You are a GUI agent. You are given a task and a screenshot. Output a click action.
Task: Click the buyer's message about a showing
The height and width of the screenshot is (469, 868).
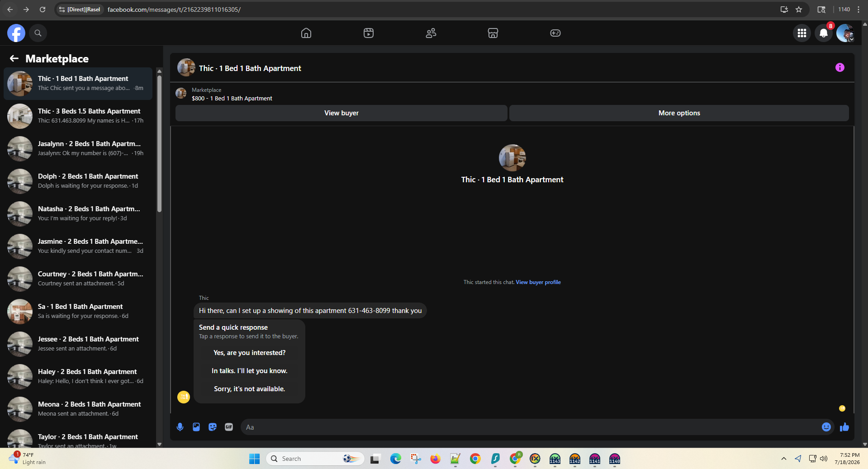point(310,311)
